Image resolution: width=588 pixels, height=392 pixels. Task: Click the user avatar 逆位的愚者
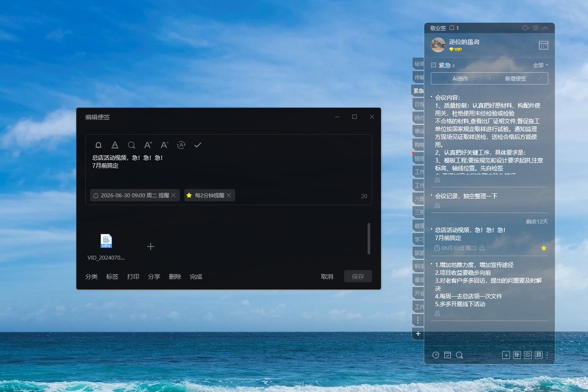tap(438, 44)
